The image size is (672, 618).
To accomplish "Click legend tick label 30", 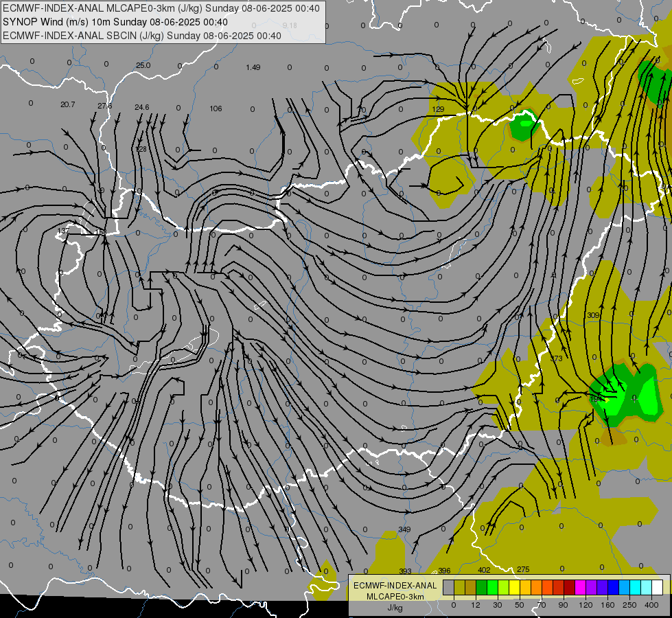I will point(498,605).
